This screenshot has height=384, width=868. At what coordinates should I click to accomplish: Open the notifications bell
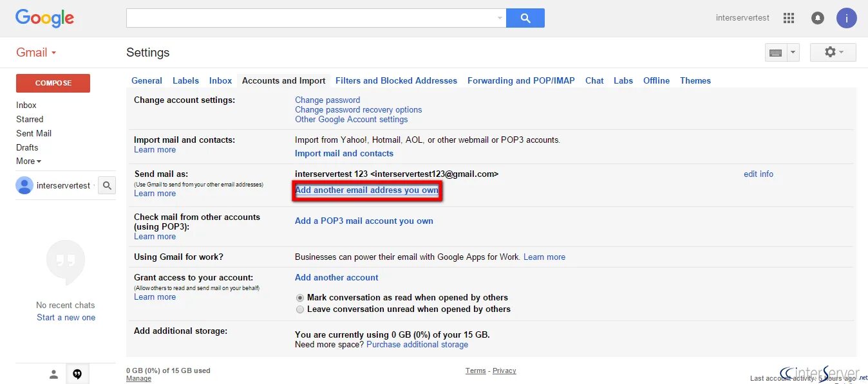[x=818, y=18]
